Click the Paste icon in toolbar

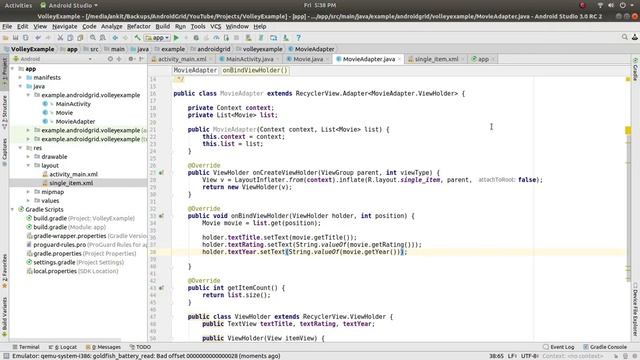point(80,38)
